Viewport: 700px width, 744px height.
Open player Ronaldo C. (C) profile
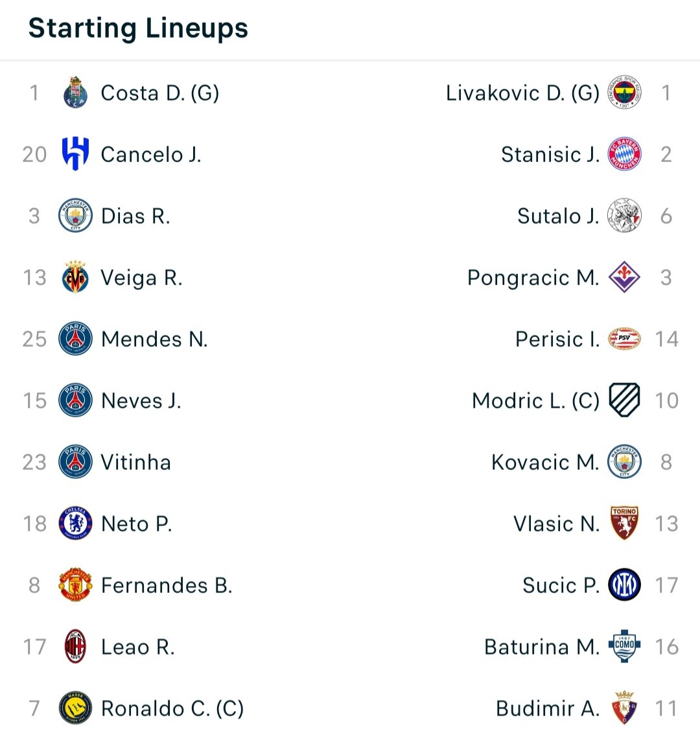tap(172, 708)
